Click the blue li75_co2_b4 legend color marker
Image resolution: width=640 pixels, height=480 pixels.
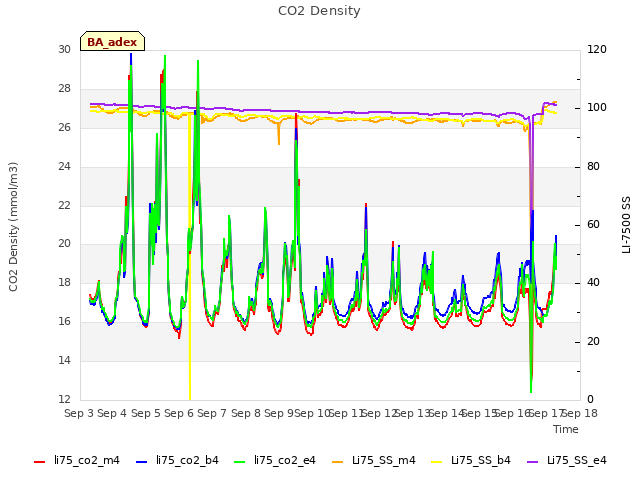click(141, 462)
